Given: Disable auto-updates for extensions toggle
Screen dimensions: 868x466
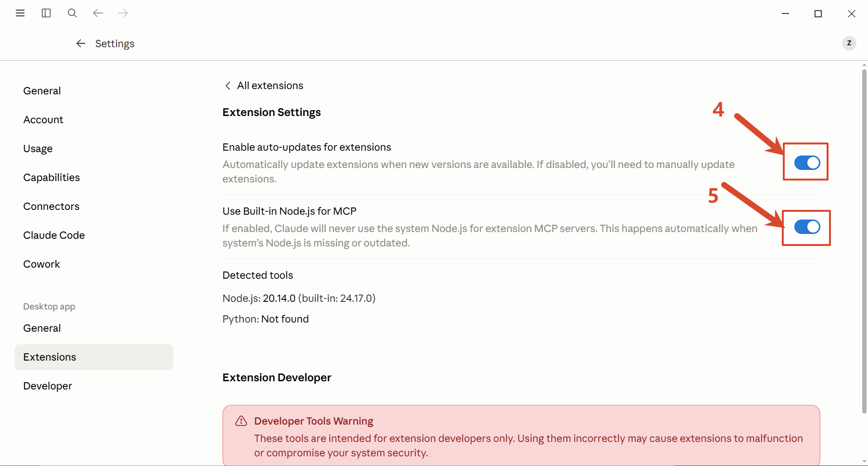Looking at the screenshot, I should pyautogui.click(x=807, y=163).
